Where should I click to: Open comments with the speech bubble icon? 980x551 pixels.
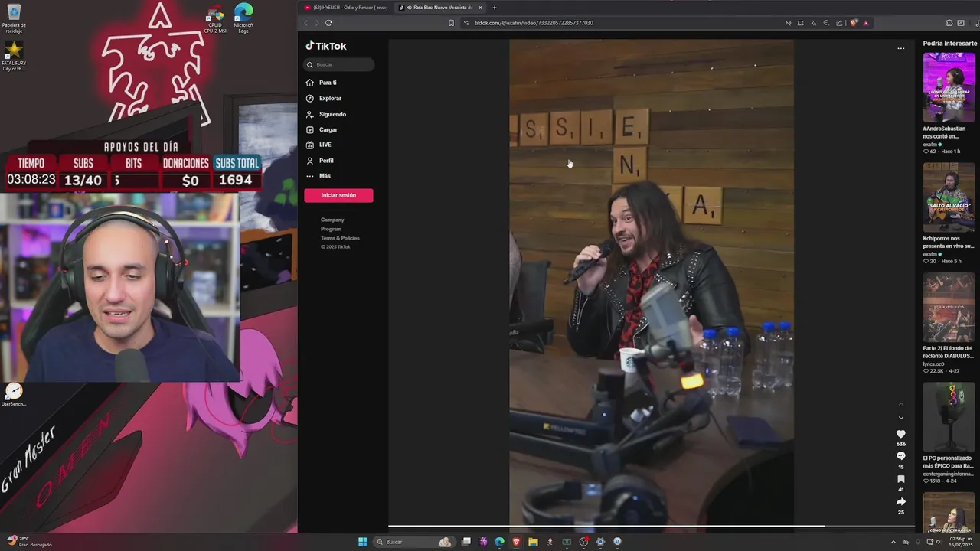pos(900,456)
